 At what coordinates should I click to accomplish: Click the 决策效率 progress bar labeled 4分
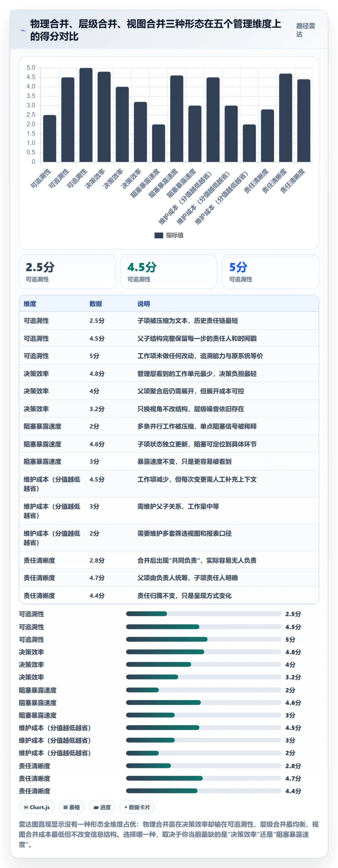[204, 664]
